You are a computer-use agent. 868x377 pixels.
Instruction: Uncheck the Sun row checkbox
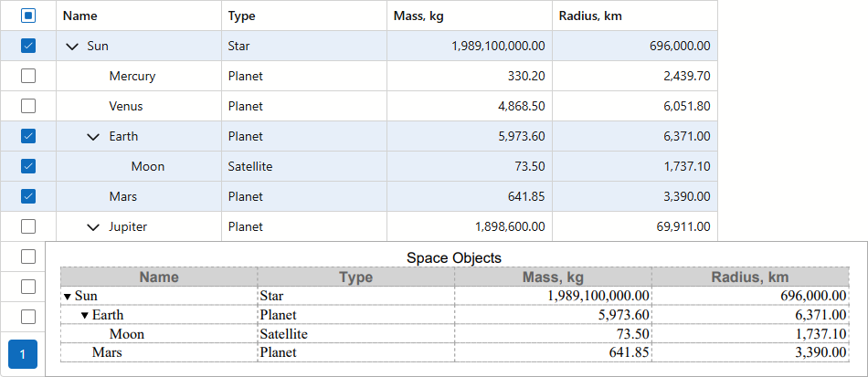27,46
